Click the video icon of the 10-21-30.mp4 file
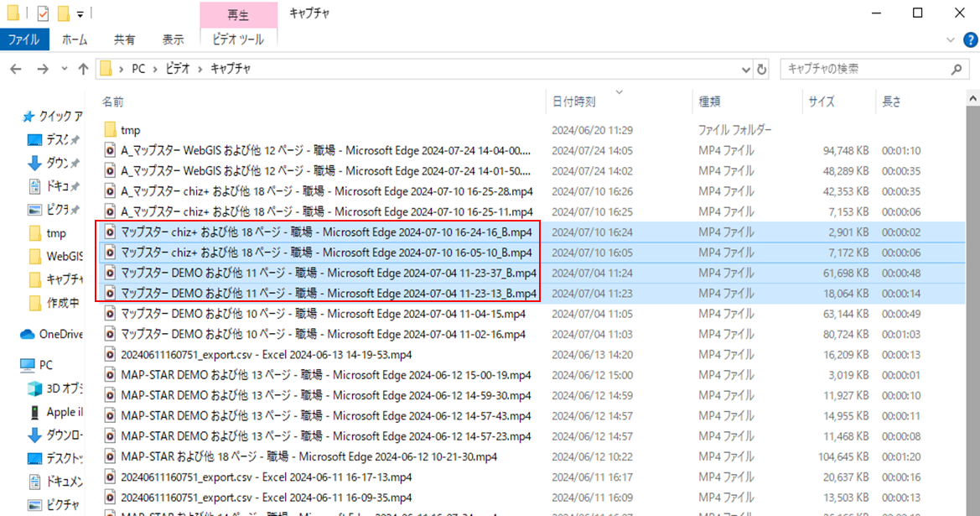This screenshot has width=980, height=516. tap(110, 456)
